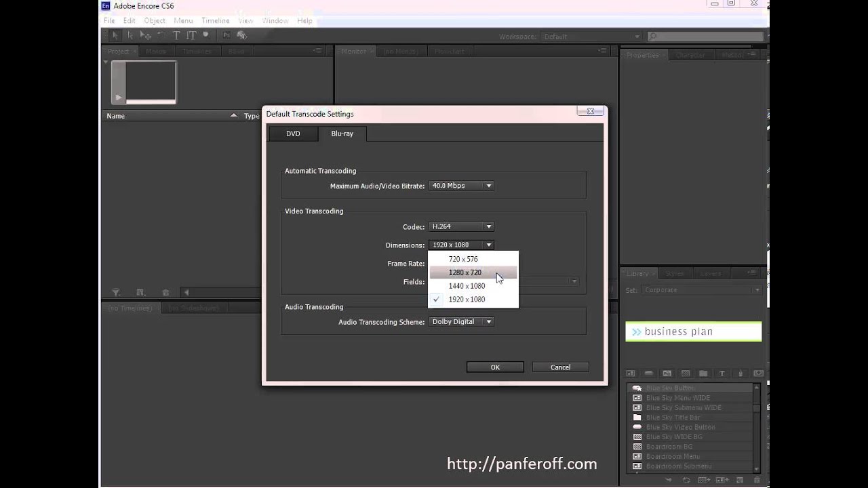Select the Vertical Text tool
Viewport: 868px width, 488px height.
[x=191, y=35]
